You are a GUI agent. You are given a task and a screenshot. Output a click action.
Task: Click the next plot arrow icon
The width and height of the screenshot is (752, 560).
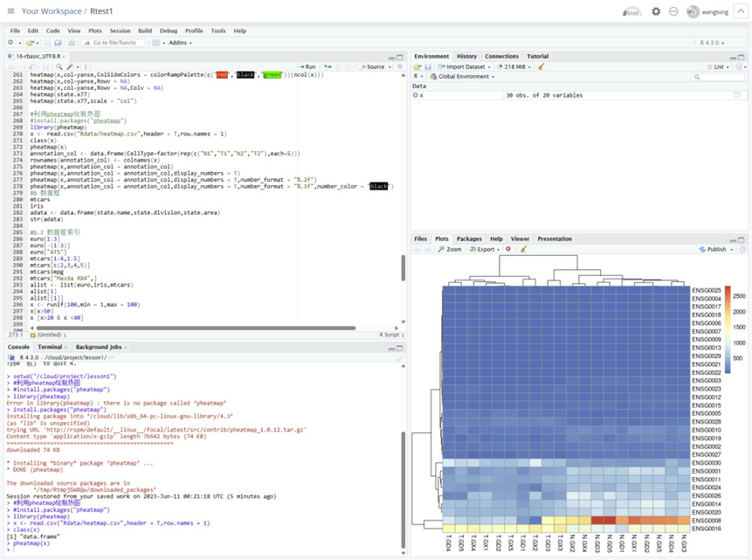428,250
